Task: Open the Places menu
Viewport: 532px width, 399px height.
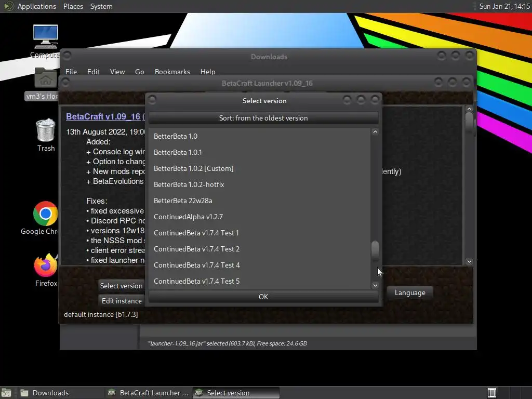Action: 73,6
